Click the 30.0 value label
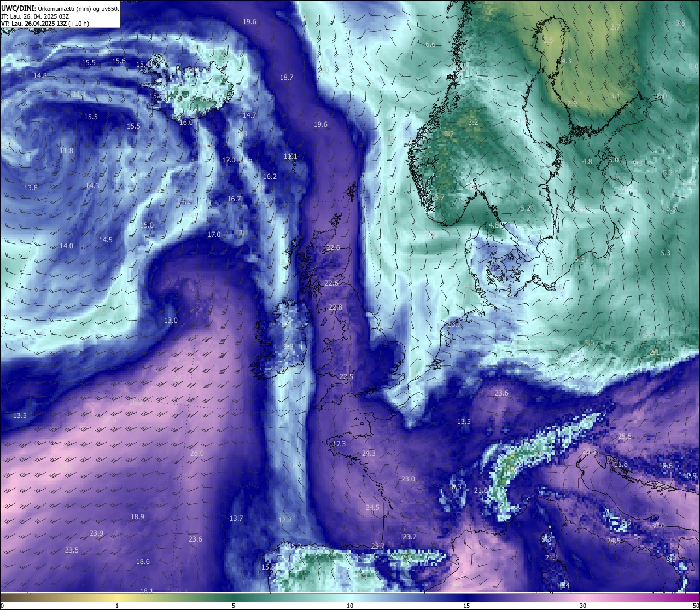Viewport: 700px width, 610px height. click(x=658, y=526)
